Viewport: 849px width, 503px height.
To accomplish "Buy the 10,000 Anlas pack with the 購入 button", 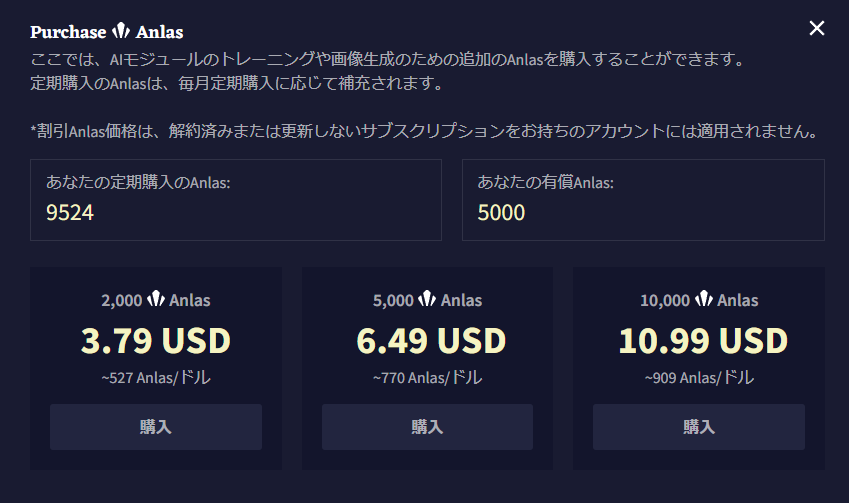I will (699, 427).
